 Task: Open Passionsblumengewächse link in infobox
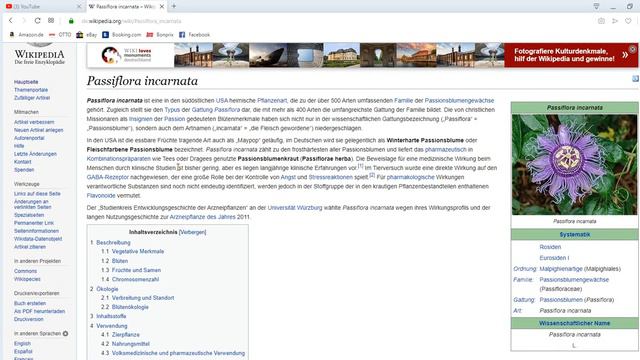pyautogui.click(x=574, y=280)
